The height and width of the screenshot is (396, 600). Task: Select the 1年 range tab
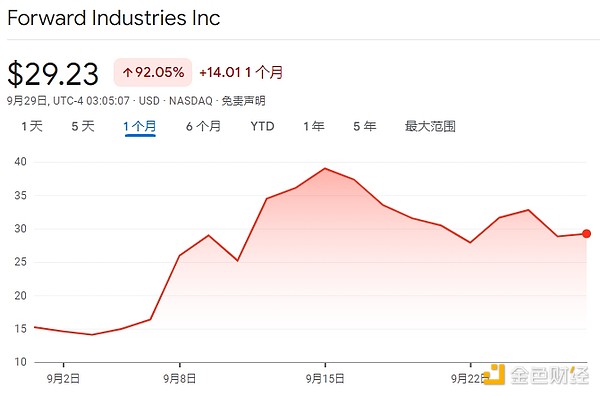(314, 126)
